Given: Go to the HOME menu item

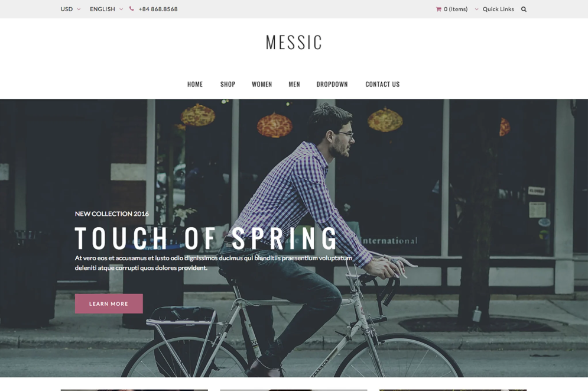Looking at the screenshot, I should (x=195, y=85).
